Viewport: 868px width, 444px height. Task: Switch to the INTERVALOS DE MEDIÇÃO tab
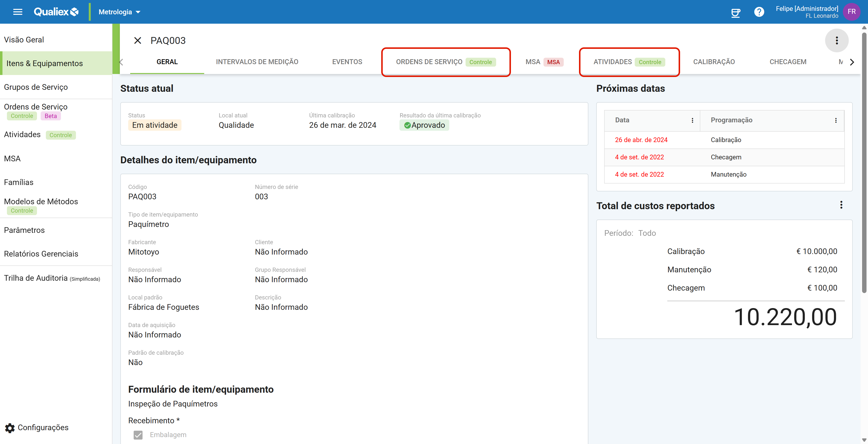tap(257, 62)
